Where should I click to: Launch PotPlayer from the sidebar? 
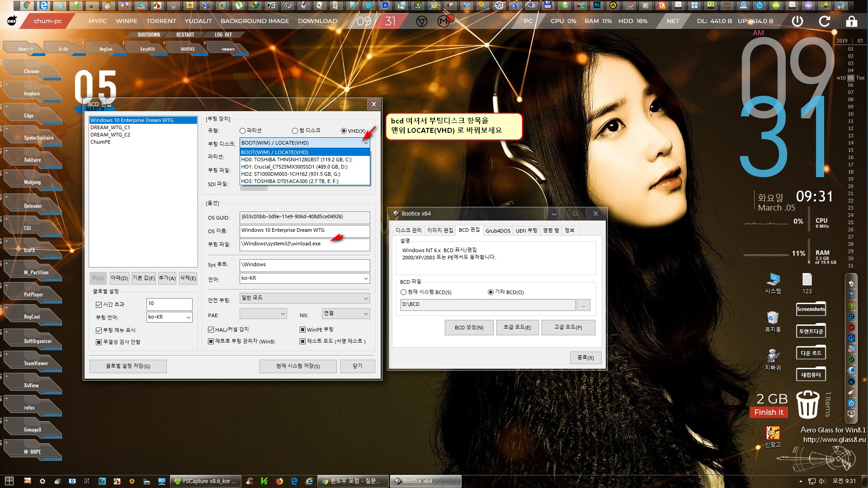click(33, 295)
